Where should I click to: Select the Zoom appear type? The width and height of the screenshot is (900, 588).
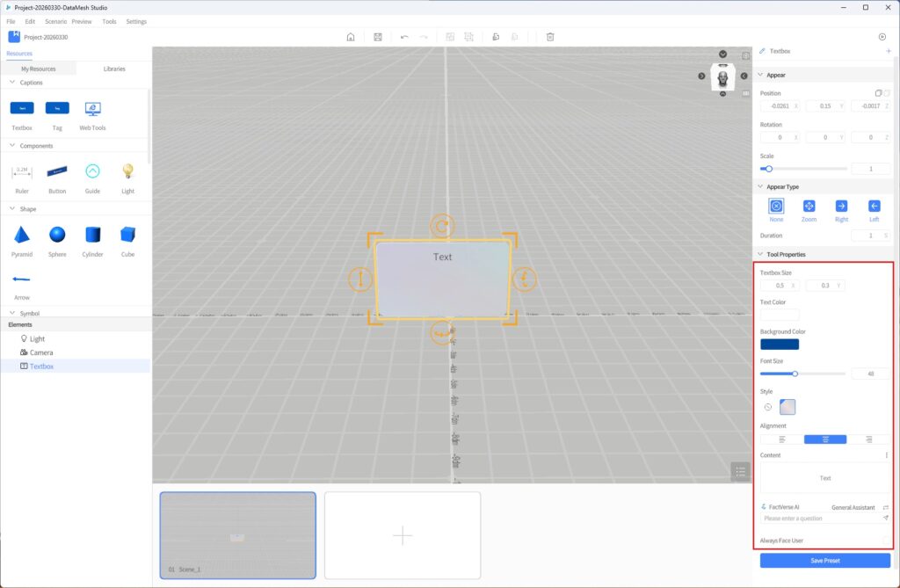[809, 206]
